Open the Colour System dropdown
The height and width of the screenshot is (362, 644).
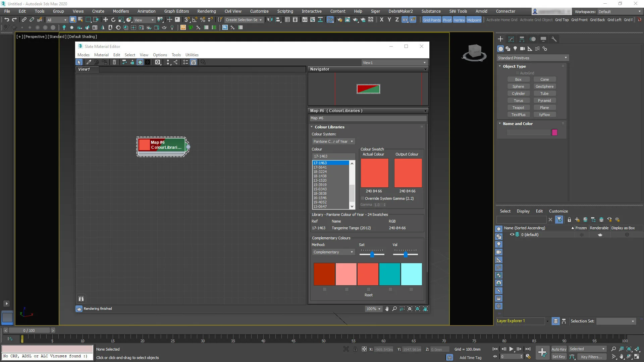[x=333, y=141]
